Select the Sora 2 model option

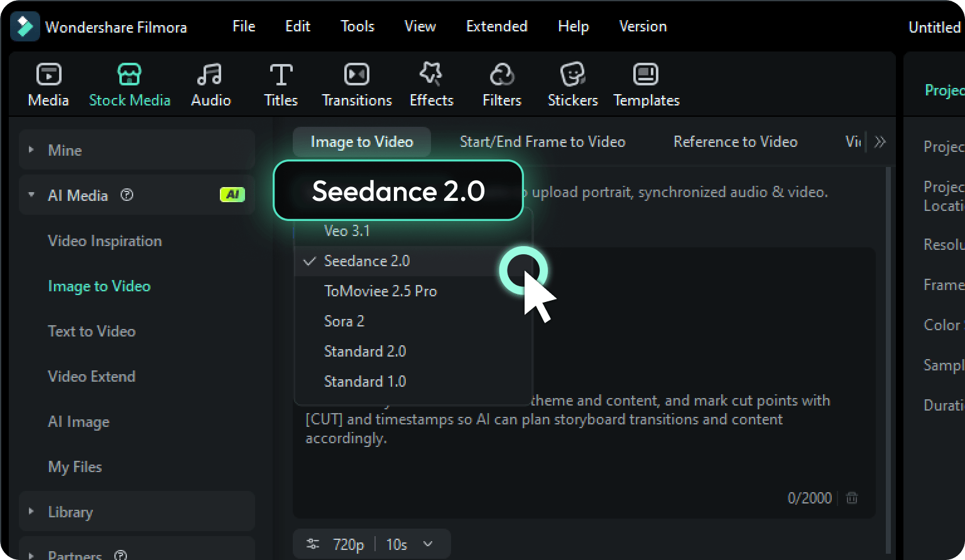point(344,321)
